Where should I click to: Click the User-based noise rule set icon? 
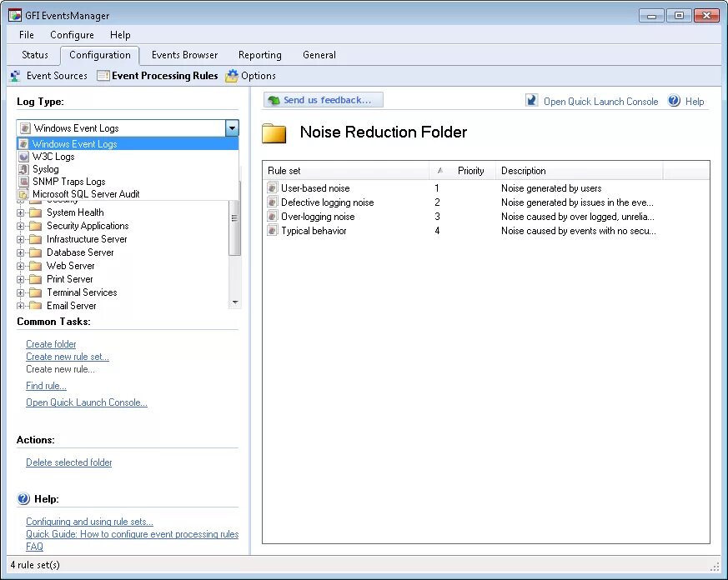pyautogui.click(x=273, y=188)
